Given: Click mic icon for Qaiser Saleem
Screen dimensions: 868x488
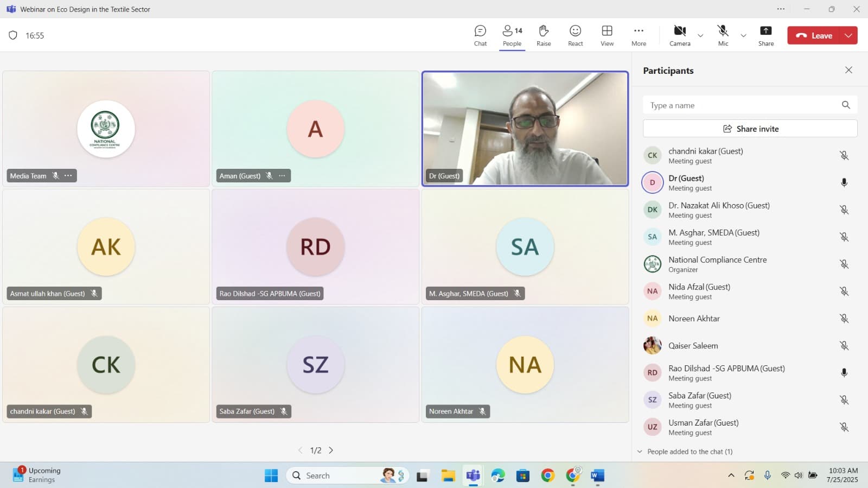Looking at the screenshot, I should pos(844,345).
